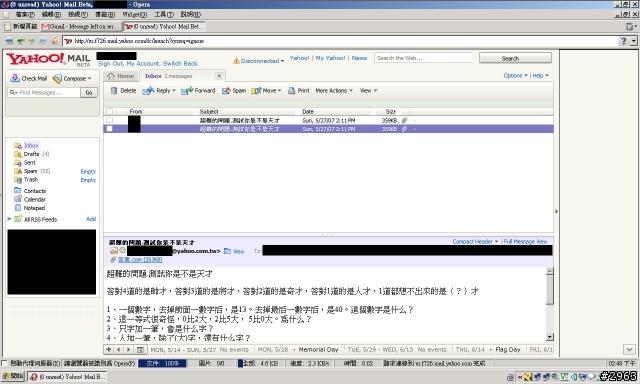The image size is (640, 384).
Task: Expand the Reply dropdown arrow
Action: pos(174,91)
